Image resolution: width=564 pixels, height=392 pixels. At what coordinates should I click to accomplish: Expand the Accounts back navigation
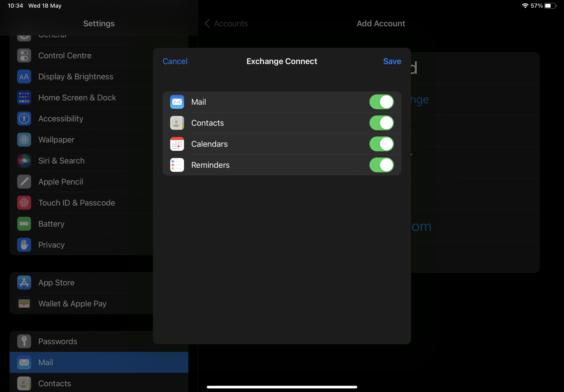[226, 23]
